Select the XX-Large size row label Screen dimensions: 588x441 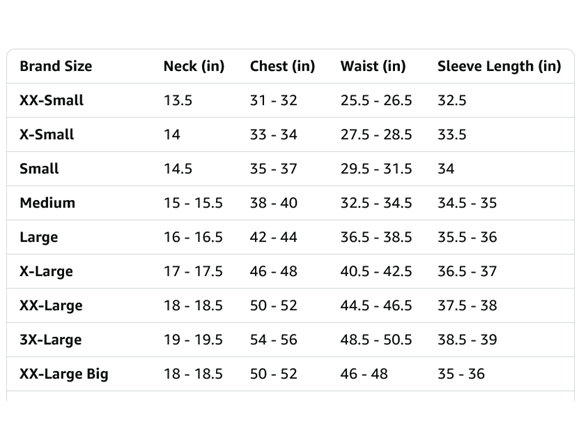51,306
